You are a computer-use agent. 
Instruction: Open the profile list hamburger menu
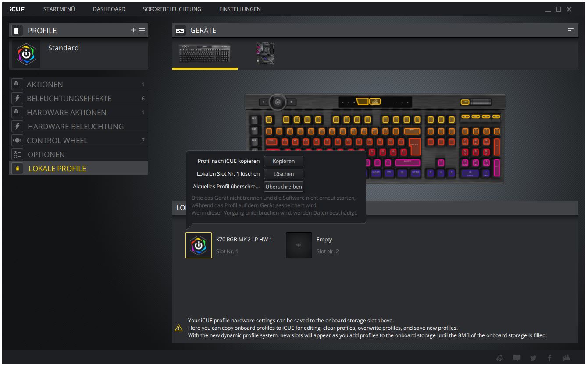(142, 30)
